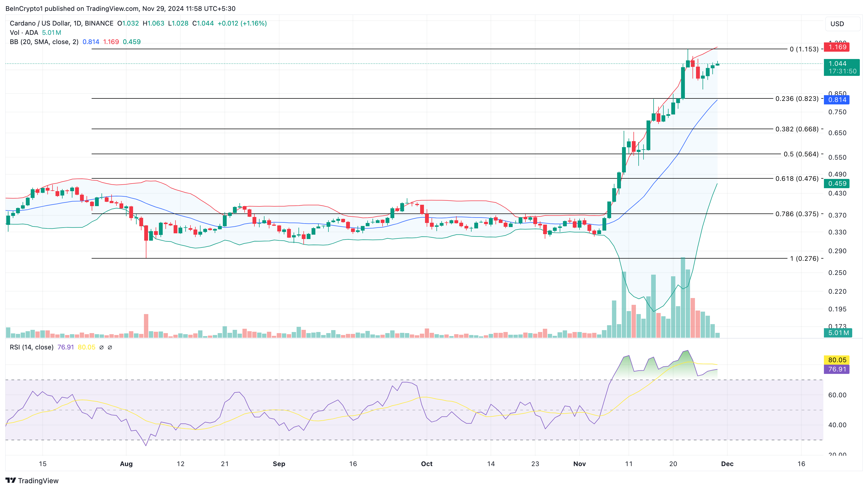Click the Nov label on time axis
The width and height of the screenshot is (868, 490).
[x=579, y=464]
